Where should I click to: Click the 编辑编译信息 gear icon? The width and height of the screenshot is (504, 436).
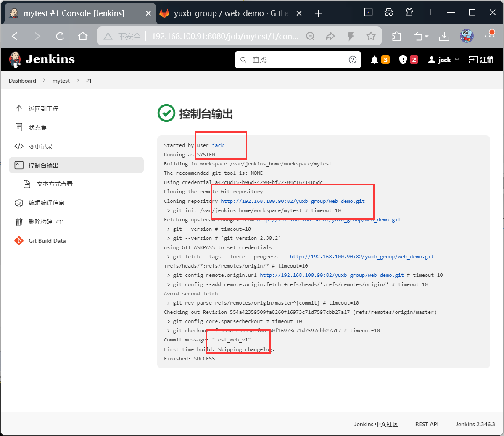click(19, 203)
